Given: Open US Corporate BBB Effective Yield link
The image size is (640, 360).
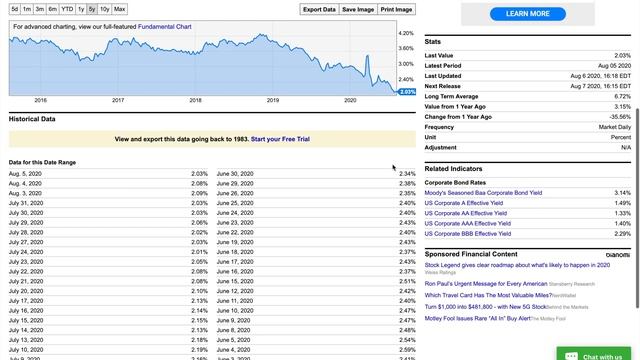Looking at the screenshot, I should coord(468,233).
